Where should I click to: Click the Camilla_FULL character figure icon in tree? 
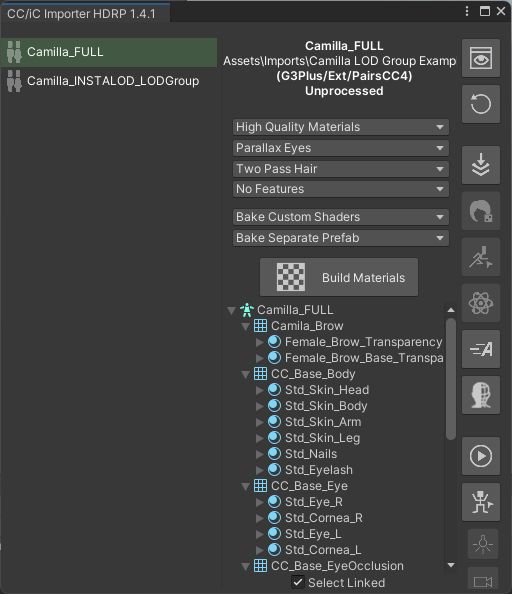pyautogui.click(x=247, y=310)
